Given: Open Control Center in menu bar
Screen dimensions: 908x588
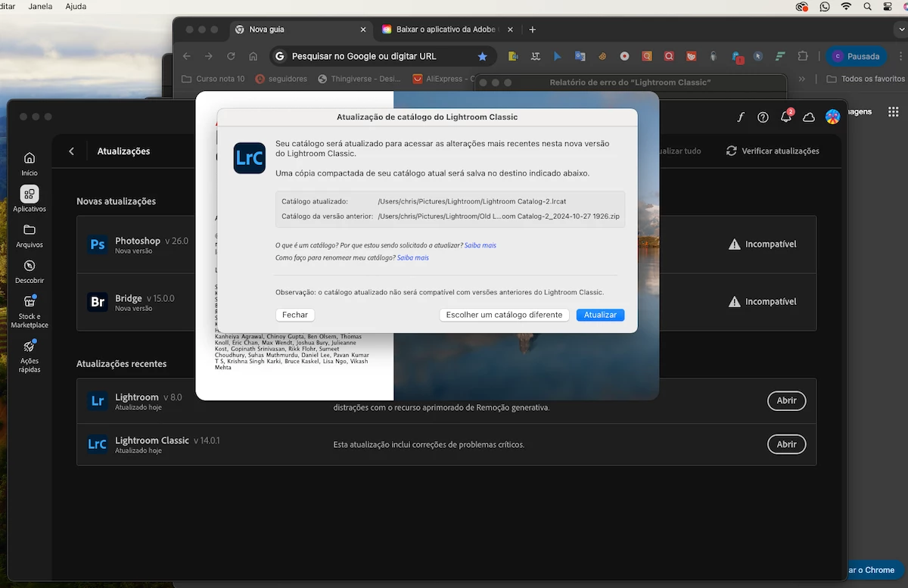Looking at the screenshot, I should tap(888, 6).
